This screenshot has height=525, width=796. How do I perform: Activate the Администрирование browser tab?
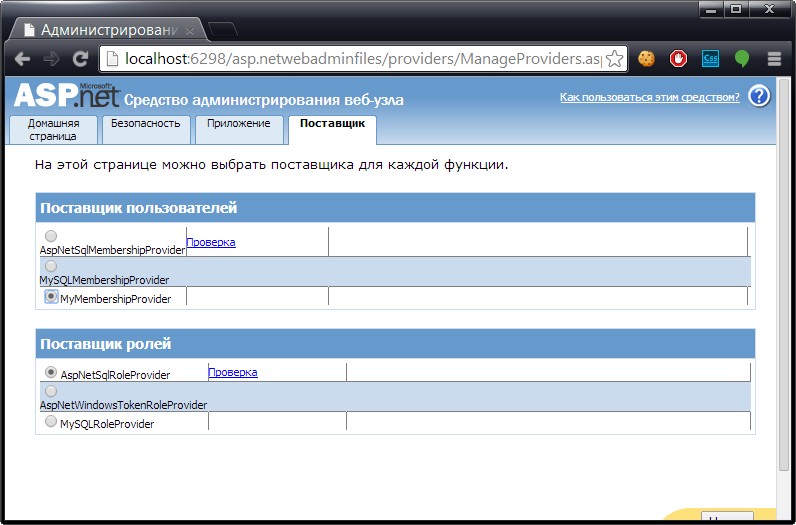click(x=108, y=30)
